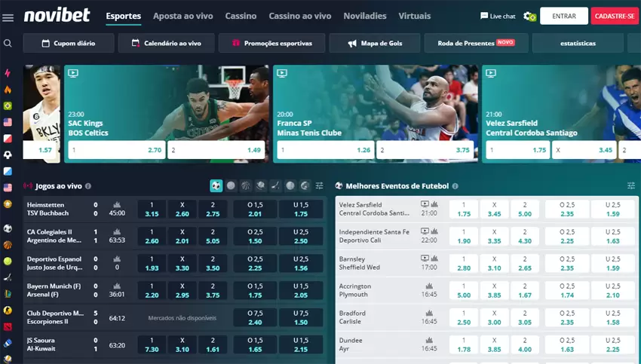
Task: Select the basketball icon in left sidebar
Action: [8, 245]
